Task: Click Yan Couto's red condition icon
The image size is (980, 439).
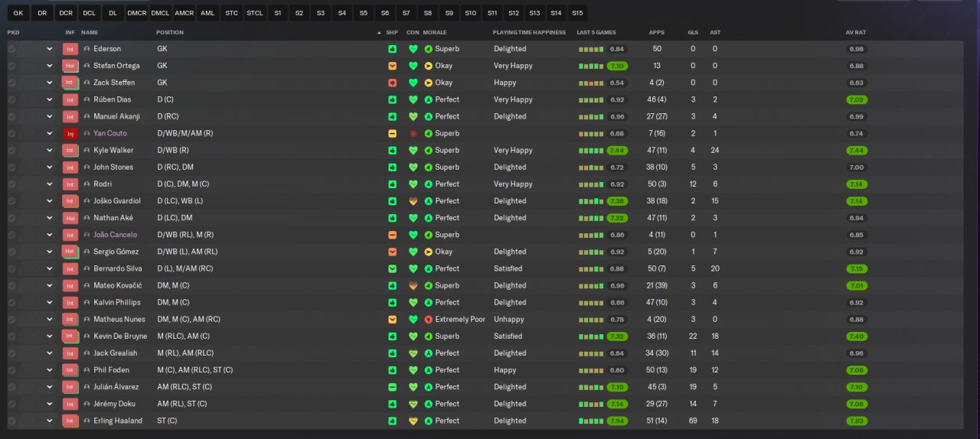Action: tap(413, 133)
